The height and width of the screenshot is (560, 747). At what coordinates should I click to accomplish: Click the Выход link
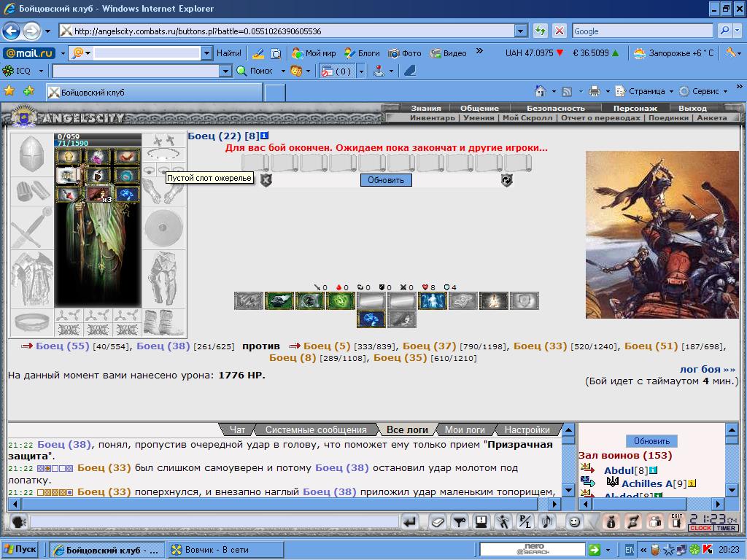point(692,108)
